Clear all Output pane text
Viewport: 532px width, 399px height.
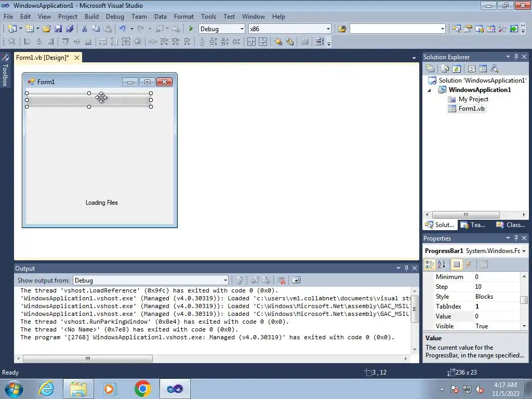click(x=281, y=280)
